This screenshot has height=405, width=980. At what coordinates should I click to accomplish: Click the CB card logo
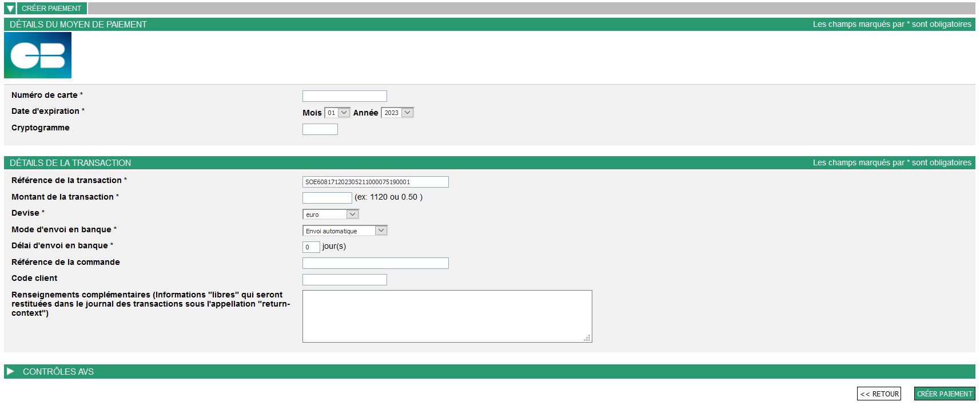[x=38, y=55]
